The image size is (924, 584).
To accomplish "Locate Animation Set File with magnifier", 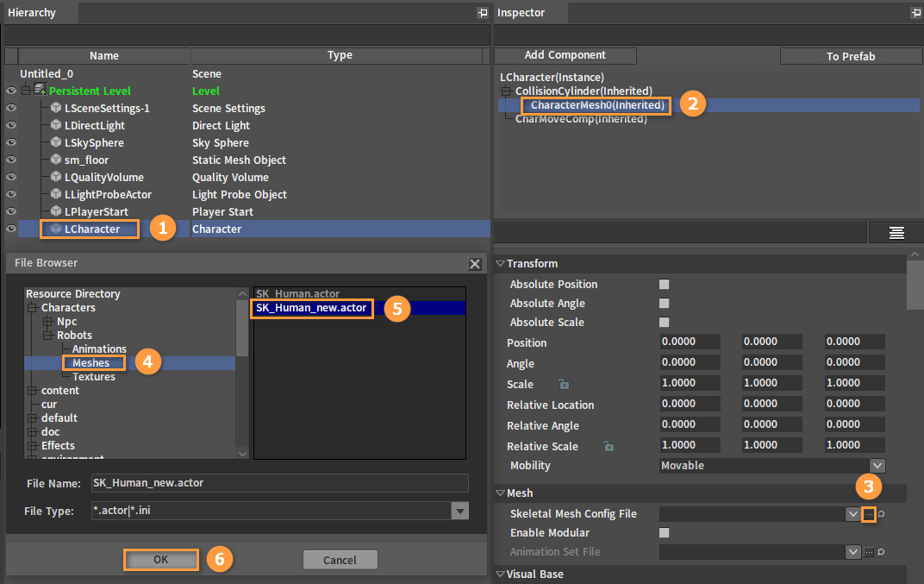I will click(x=881, y=552).
